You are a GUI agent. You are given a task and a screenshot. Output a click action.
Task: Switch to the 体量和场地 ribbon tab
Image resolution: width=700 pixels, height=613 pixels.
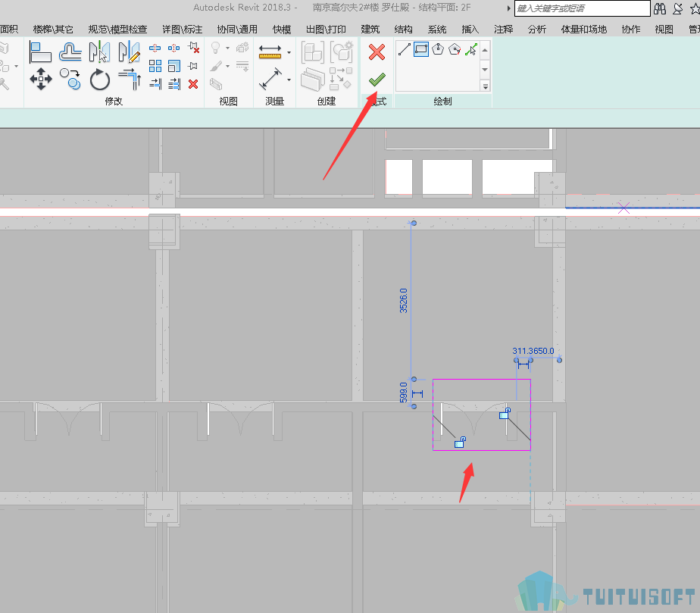(584, 30)
